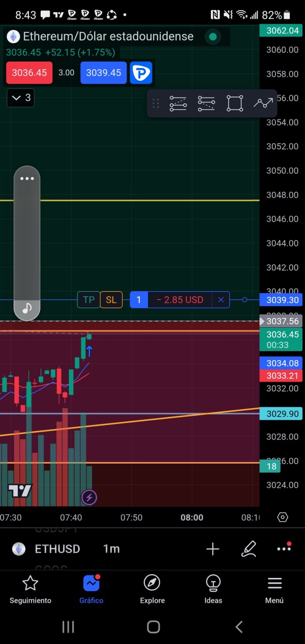This screenshot has height=644, width=305.
Task: Toggle the green market status indicator
Action: pyautogui.click(x=213, y=37)
